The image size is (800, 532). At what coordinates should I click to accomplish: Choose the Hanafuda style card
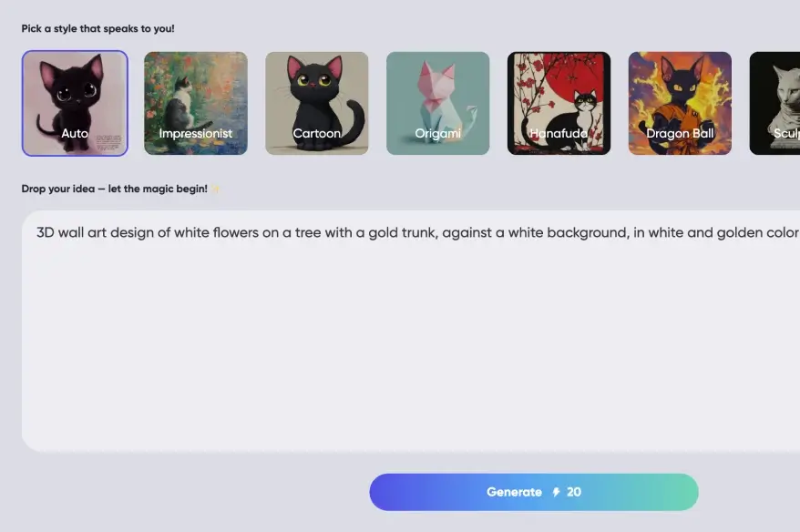click(559, 103)
